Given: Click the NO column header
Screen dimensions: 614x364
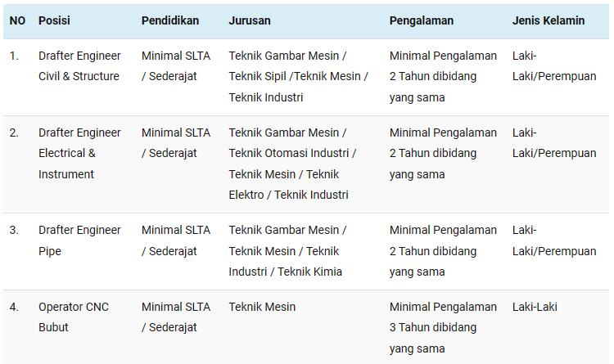Looking at the screenshot, I should pos(17,20).
